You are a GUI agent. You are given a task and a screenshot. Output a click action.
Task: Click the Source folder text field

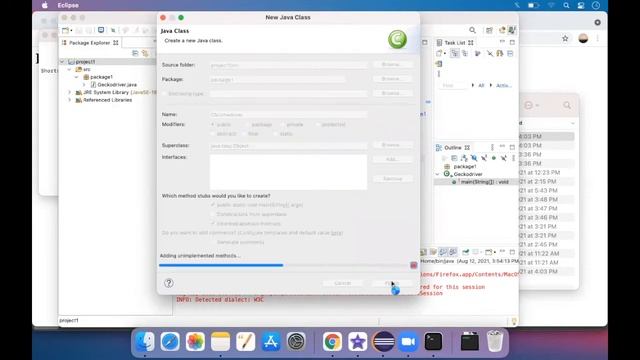tap(288, 65)
